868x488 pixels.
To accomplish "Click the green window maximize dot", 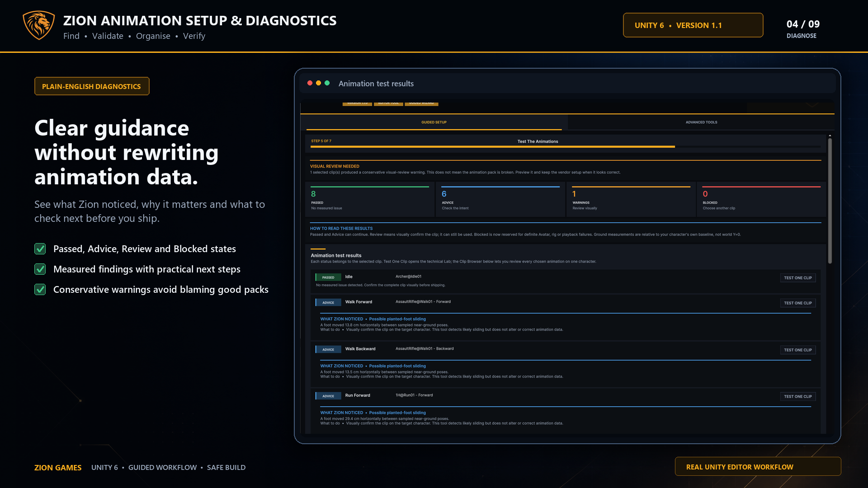I will point(327,83).
